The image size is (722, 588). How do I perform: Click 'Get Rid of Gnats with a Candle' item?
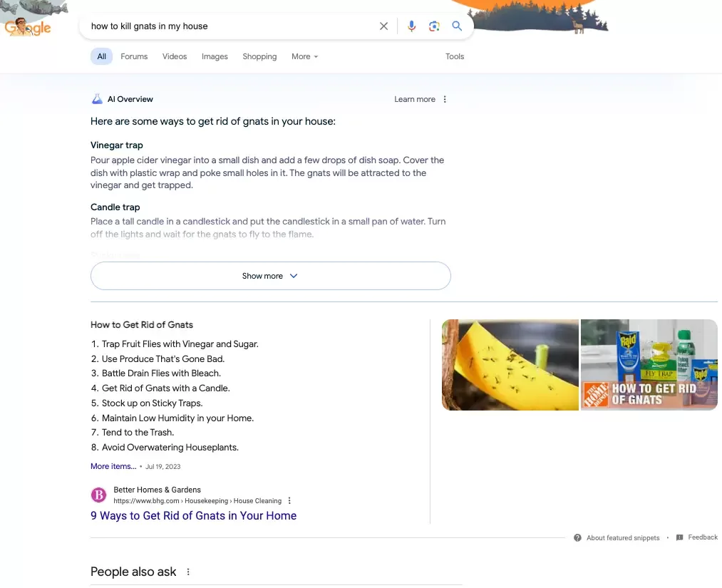[x=166, y=388]
